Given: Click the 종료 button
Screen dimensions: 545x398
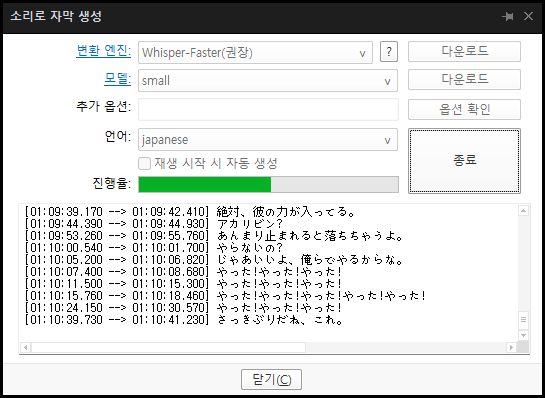Looking at the screenshot, I should click(464, 161).
